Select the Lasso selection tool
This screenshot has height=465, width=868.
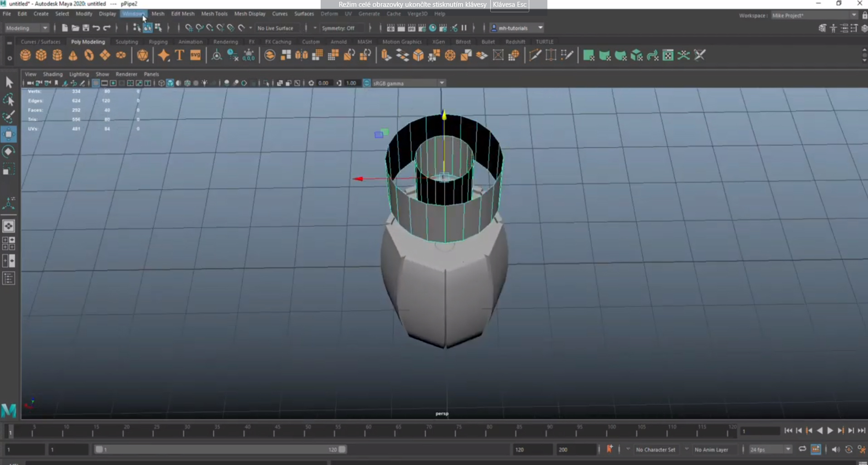[9, 100]
